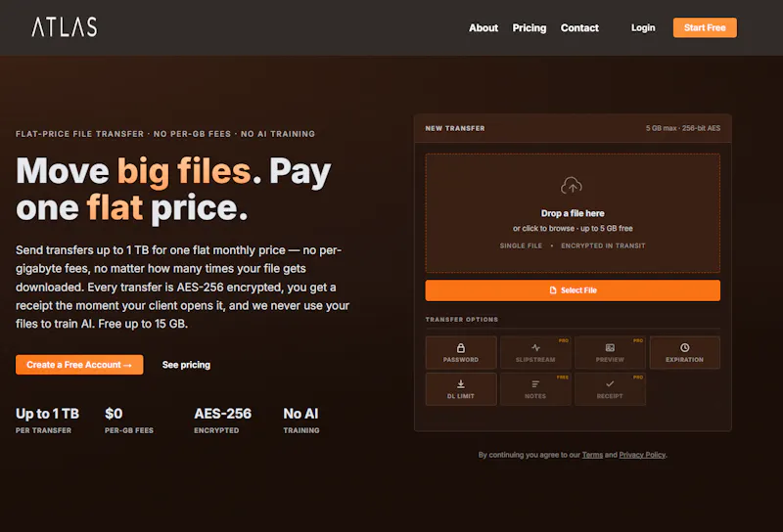
Task: Click the cloud upload icon
Action: coord(572,186)
